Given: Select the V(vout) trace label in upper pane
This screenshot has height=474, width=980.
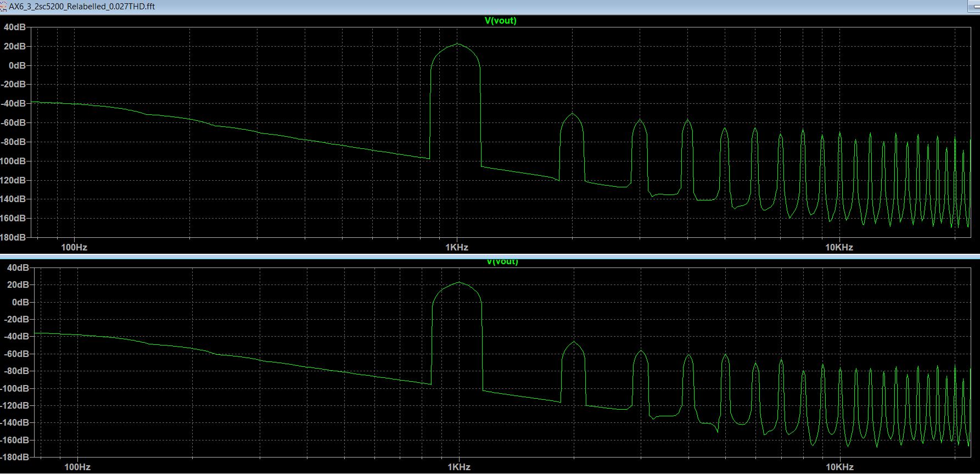Looking at the screenshot, I should coord(500,20).
